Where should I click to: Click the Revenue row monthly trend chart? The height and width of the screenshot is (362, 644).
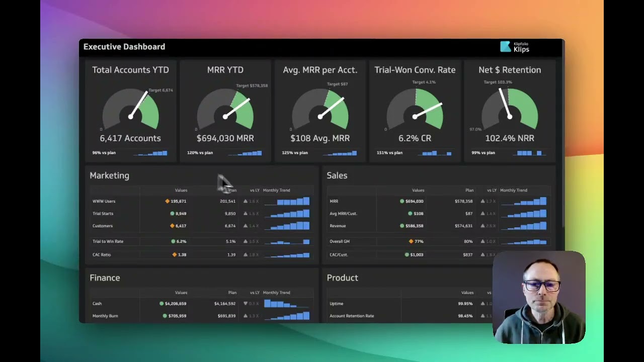click(524, 226)
